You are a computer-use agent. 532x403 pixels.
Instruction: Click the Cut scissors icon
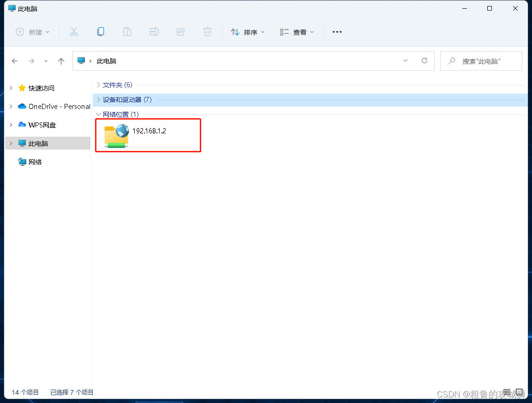coord(74,32)
